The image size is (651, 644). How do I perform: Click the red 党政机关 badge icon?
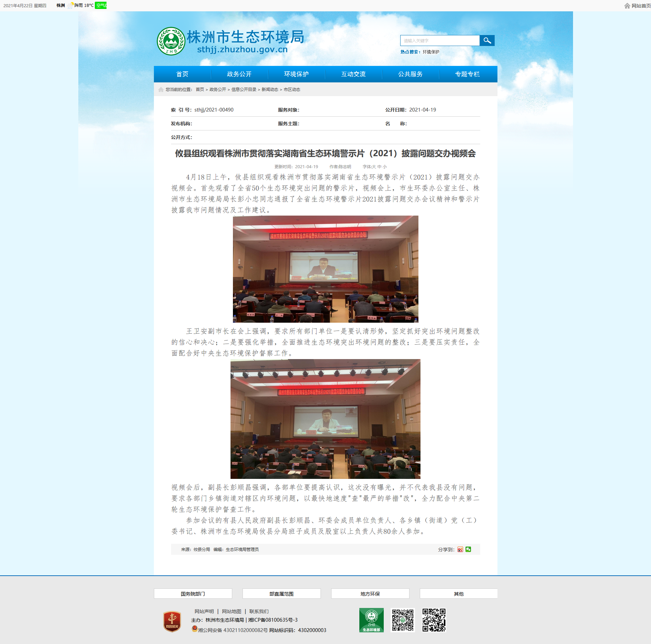coord(172,621)
